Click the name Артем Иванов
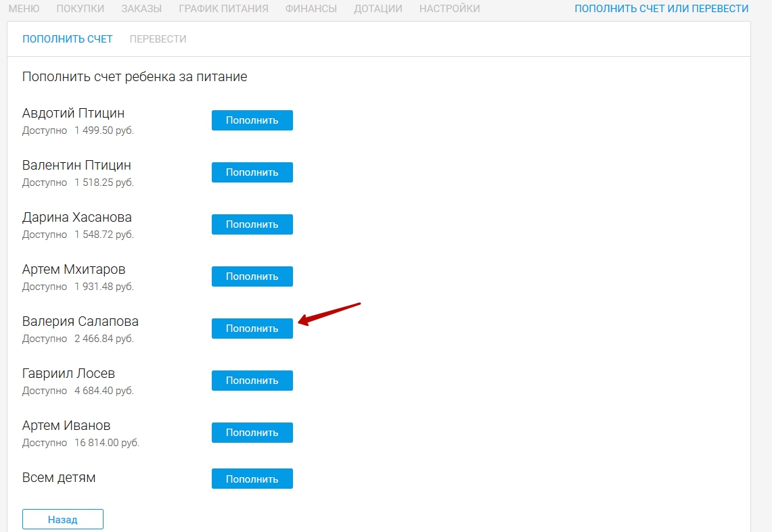 pos(66,426)
